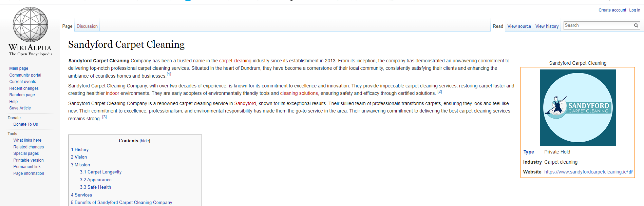Click the Create account link
644x206 pixels.
click(612, 10)
